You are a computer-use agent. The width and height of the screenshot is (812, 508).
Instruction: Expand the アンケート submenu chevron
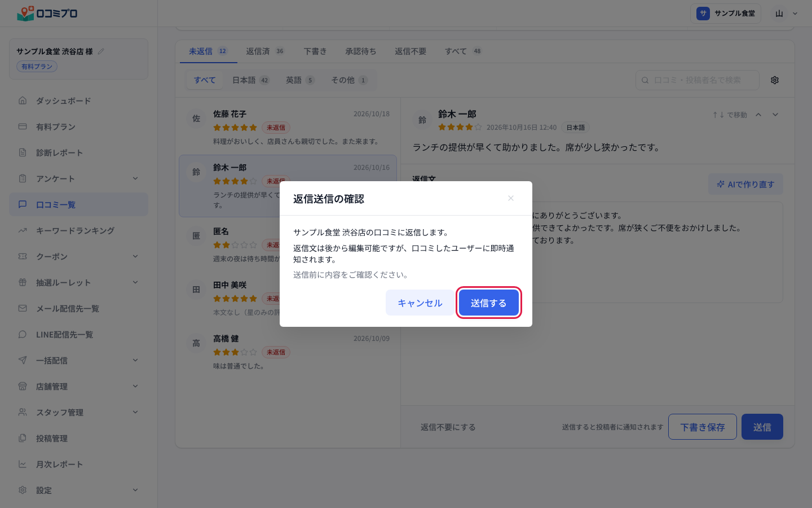coord(135,178)
